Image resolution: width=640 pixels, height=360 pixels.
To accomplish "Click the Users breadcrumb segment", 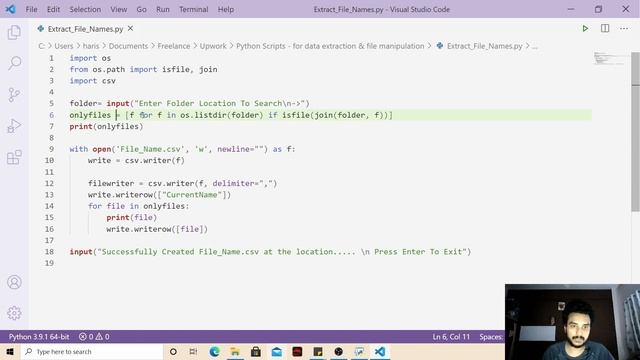I will click(64, 46).
